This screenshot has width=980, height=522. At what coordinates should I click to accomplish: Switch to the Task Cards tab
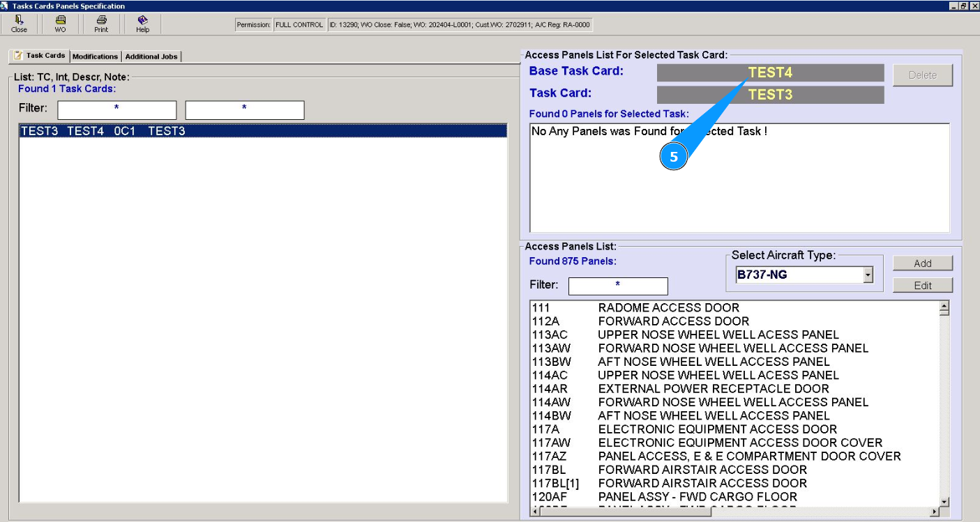pos(40,56)
